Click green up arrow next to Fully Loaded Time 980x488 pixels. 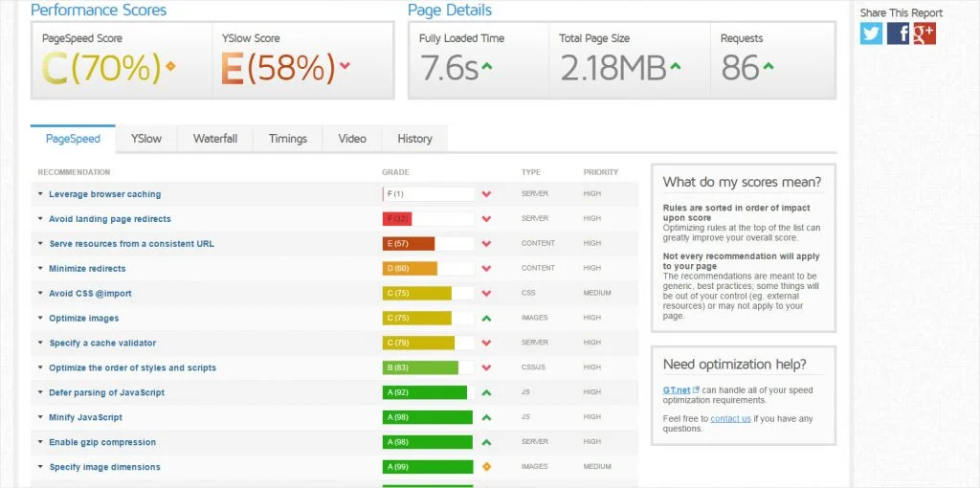point(487,65)
